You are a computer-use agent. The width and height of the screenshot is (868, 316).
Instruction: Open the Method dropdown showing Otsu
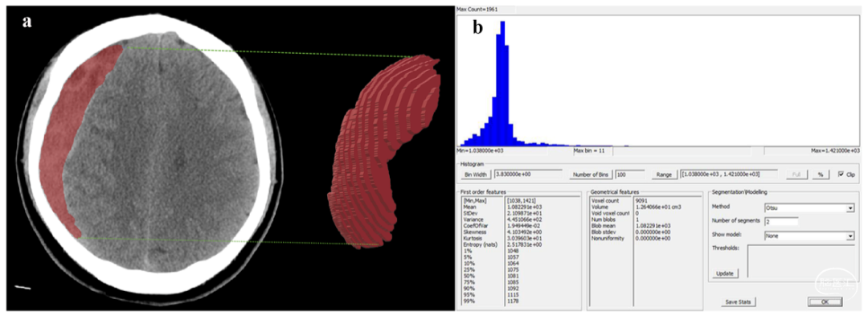click(x=809, y=208)
